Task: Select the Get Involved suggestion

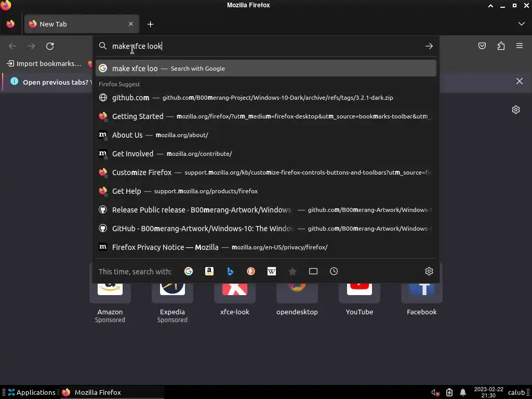Action: pyautogui.click(x=265, y=154)
